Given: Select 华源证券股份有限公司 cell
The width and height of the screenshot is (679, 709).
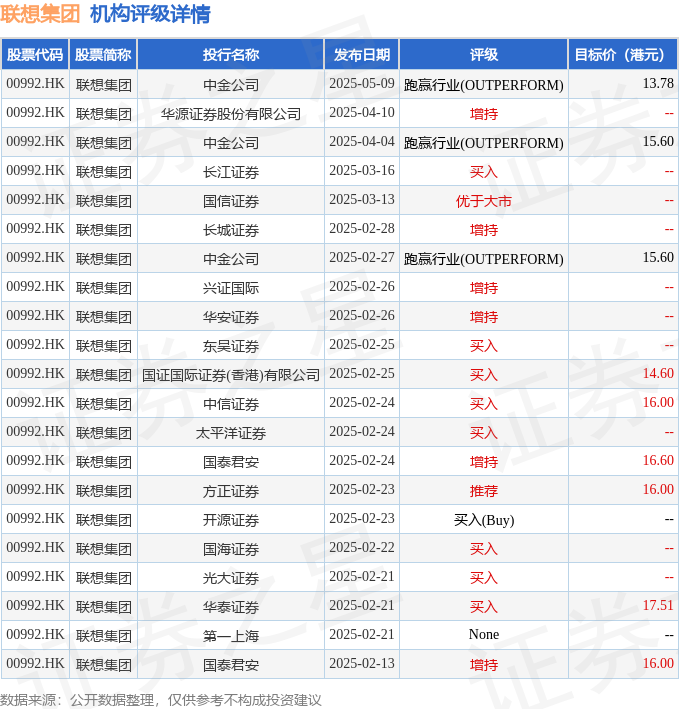Looking at the screenshot, I should [231, 113].
